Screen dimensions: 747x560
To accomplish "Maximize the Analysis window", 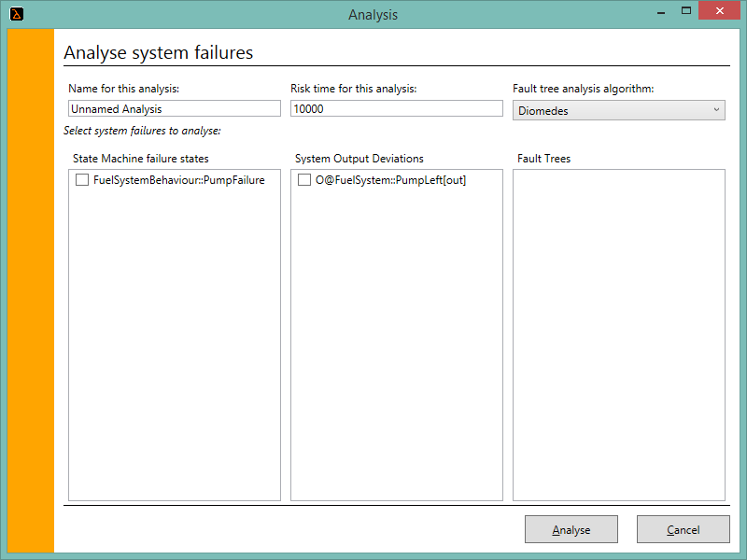I will tap(686, 11).
